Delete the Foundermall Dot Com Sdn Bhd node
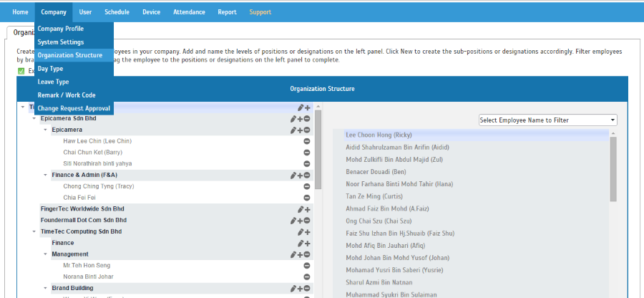This screenshot has height=298, width=644. (x=307, y=221)
